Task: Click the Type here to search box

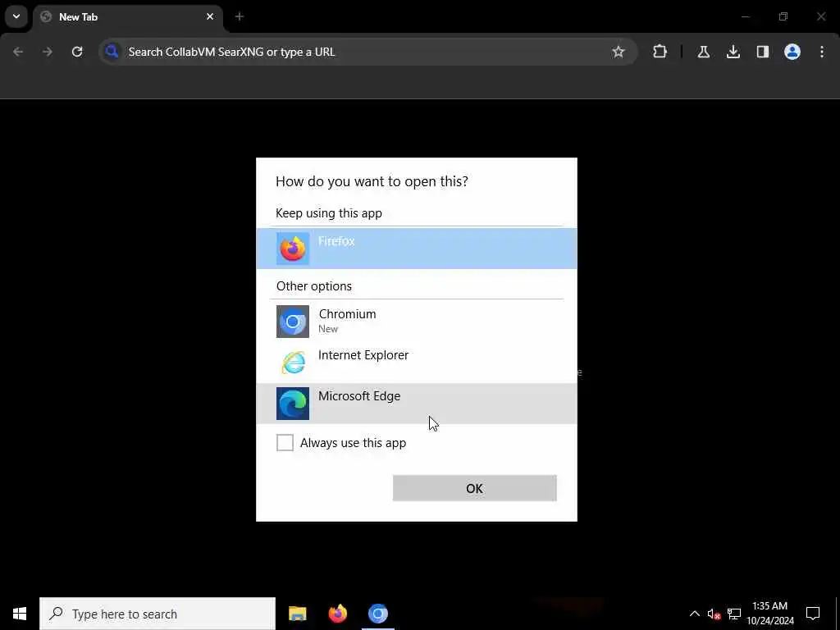Action: click(157, 614)
